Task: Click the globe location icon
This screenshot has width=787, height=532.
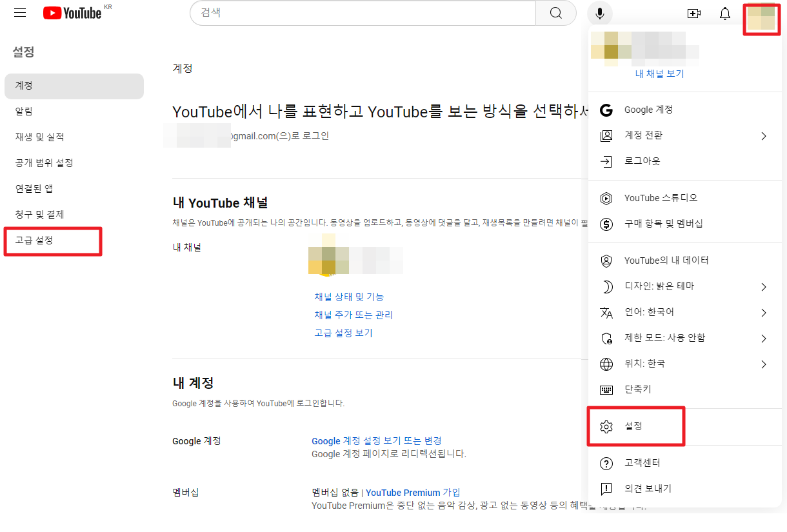Action: click(606, 364)
